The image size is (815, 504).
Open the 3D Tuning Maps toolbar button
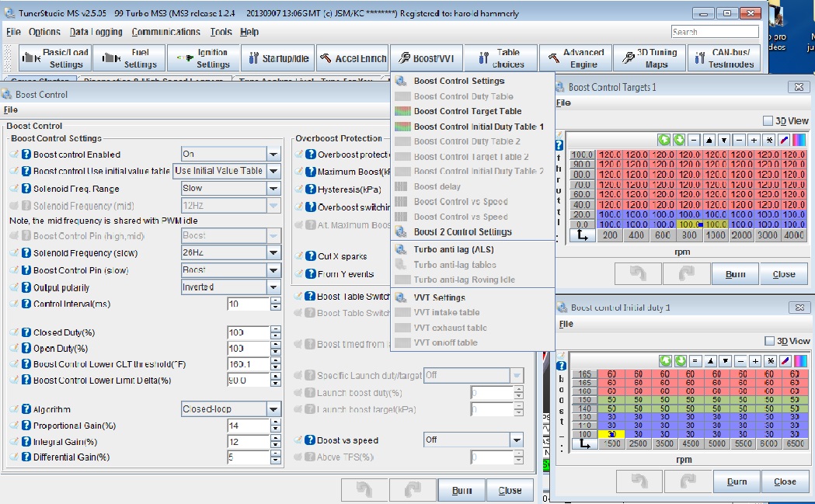(x=648, y=58)
